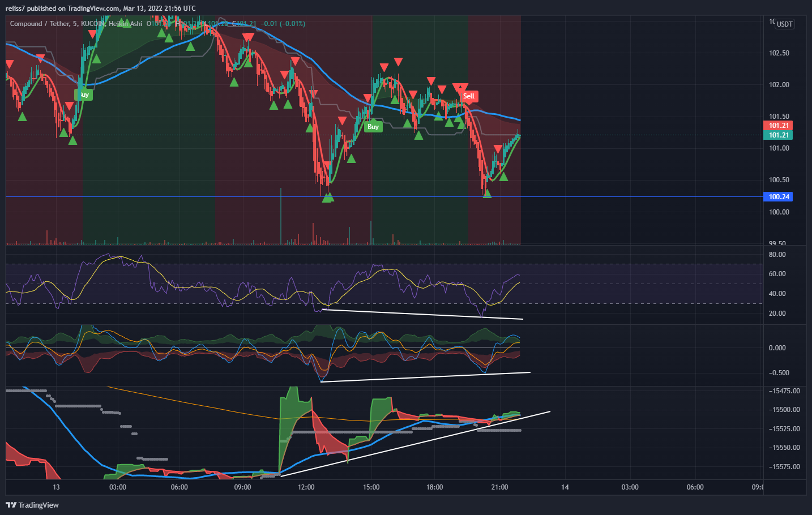Click the 18:00 time axis label
812x515 pixels.
pos(434,487)
